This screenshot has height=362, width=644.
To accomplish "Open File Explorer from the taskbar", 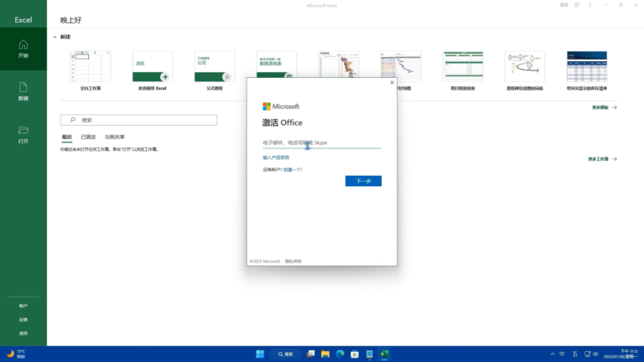I will (325, 354).
